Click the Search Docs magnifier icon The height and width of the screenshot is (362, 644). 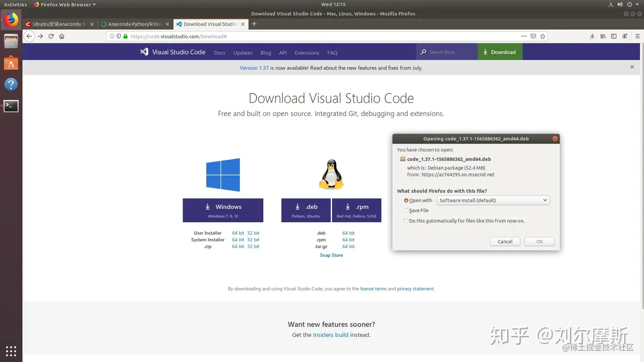[x=423, y=52]
